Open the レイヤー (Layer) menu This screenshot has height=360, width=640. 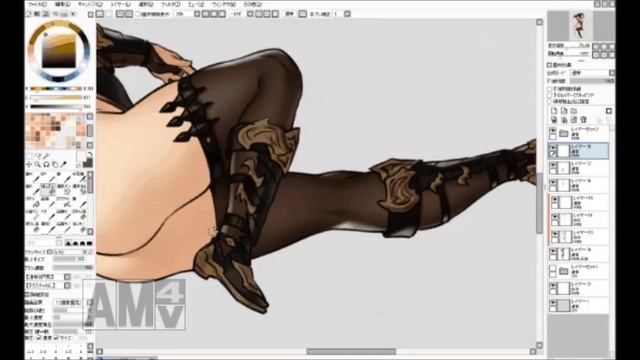(120, 4)
